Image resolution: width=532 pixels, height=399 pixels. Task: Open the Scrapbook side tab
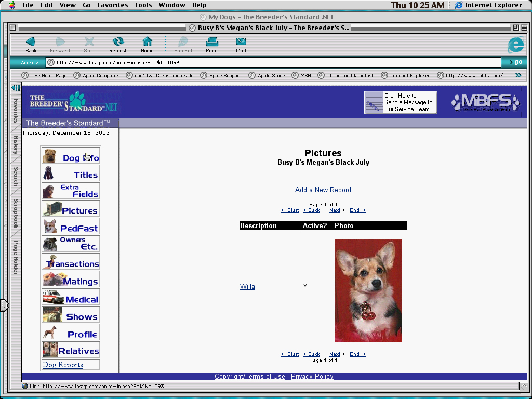16,213
